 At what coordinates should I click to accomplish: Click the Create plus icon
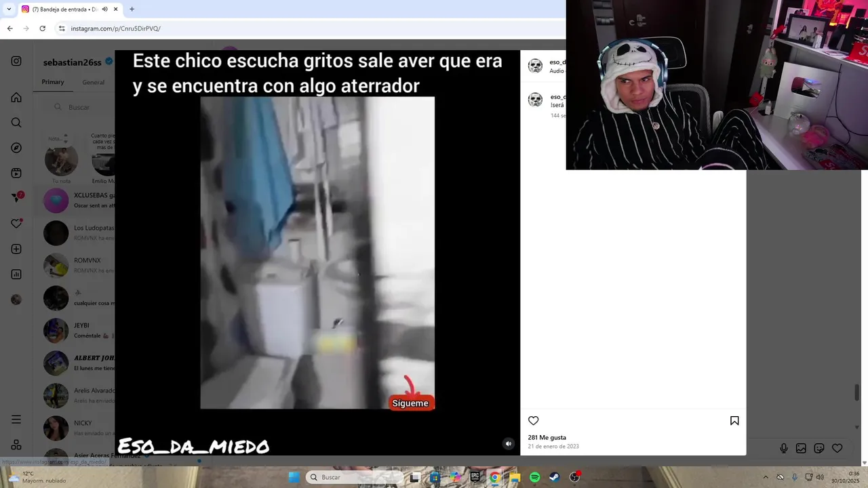coord(16,249)
